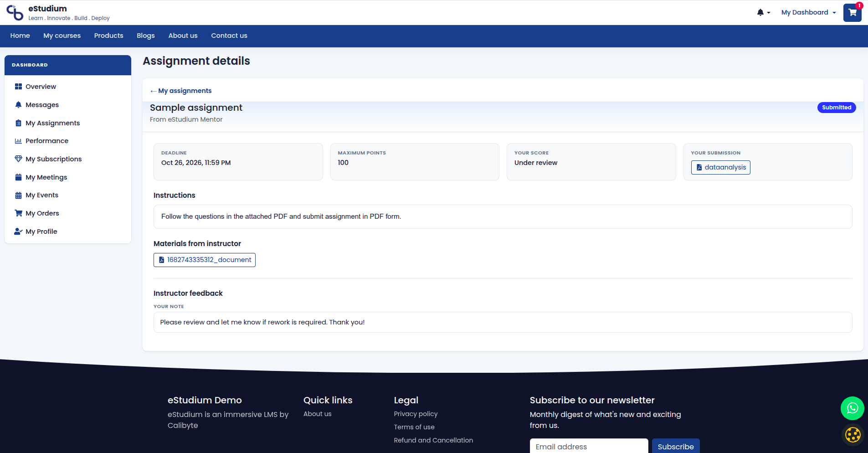Viewport: 868px width, 453px height.
Task: Click the Subscribe button
Action: click(675, 446)
